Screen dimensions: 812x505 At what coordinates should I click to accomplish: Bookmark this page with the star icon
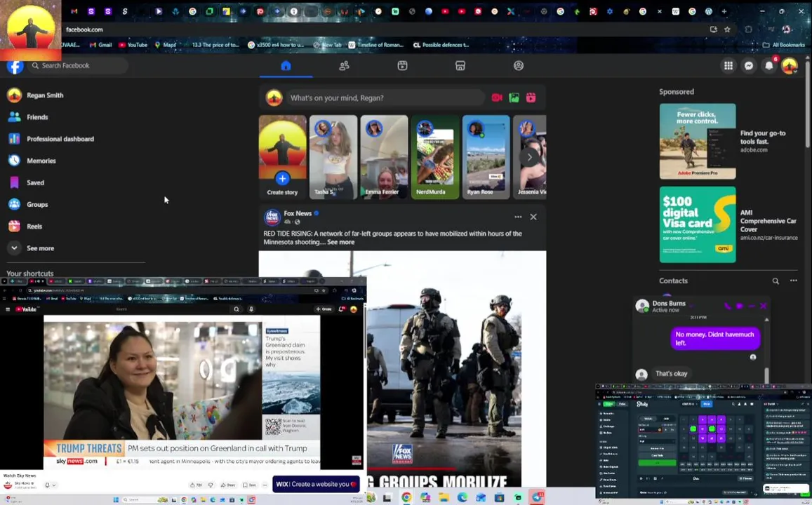pos(727,29)
